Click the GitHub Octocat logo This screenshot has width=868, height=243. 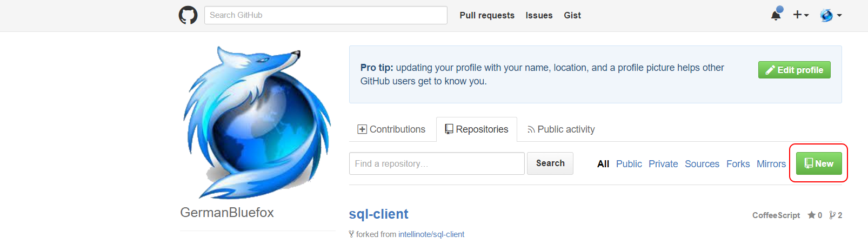click(x=188, y=15)
